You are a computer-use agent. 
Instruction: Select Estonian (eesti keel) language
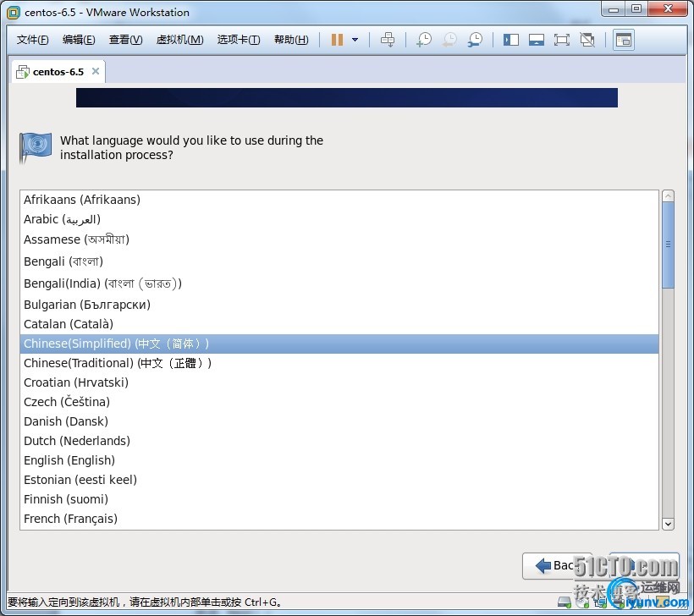pyautogui.click(x=339, y=480)
